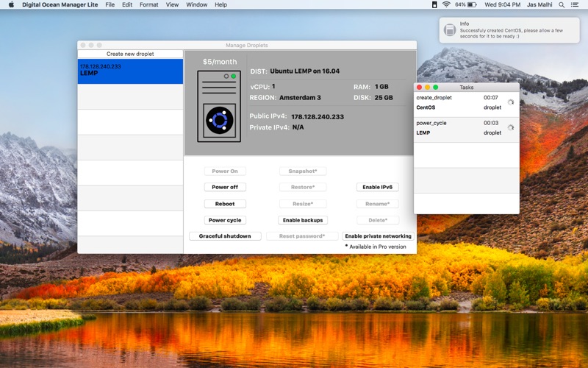Image resolution: width=588 pixels, height=368 pixels.
Task: Click the power_cycle task spinner
Action: pos(510,127)
